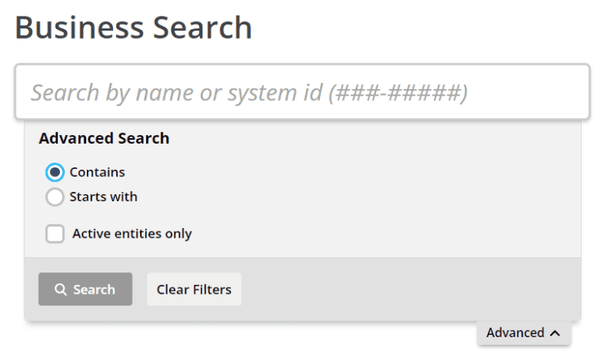
Task: Click the 'Search' text on the Search button
Action: point(94,290)
